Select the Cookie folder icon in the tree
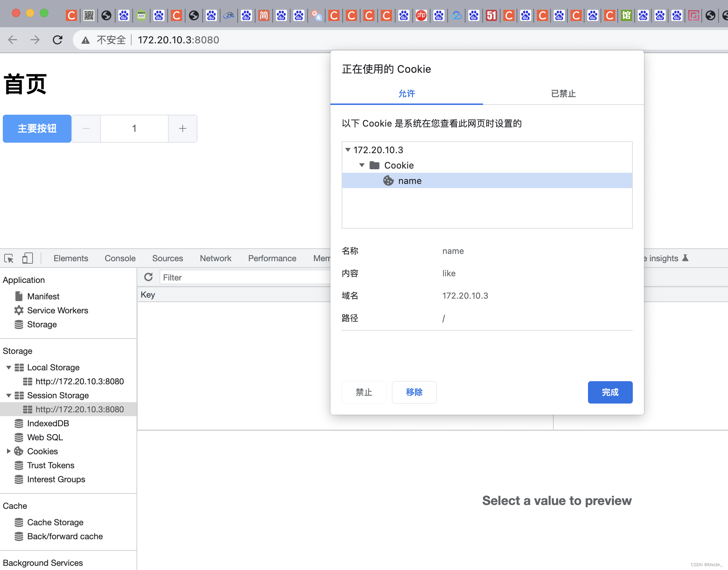 click(374, 165)
